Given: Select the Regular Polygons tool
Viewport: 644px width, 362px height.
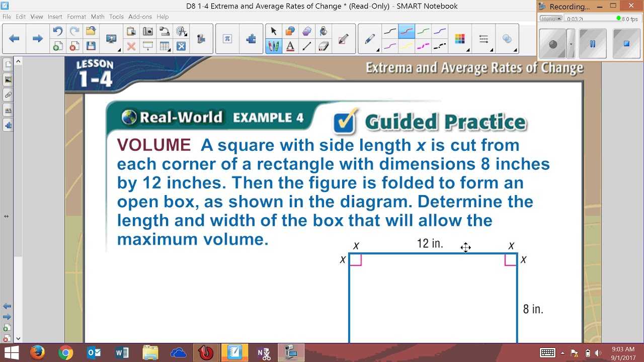Looking at the screenshot, I should (x=307, y=31).
